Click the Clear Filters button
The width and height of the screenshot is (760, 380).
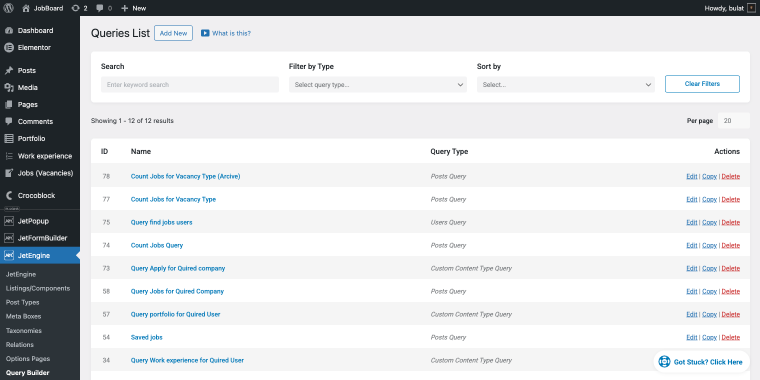click(x=702, y=84)
